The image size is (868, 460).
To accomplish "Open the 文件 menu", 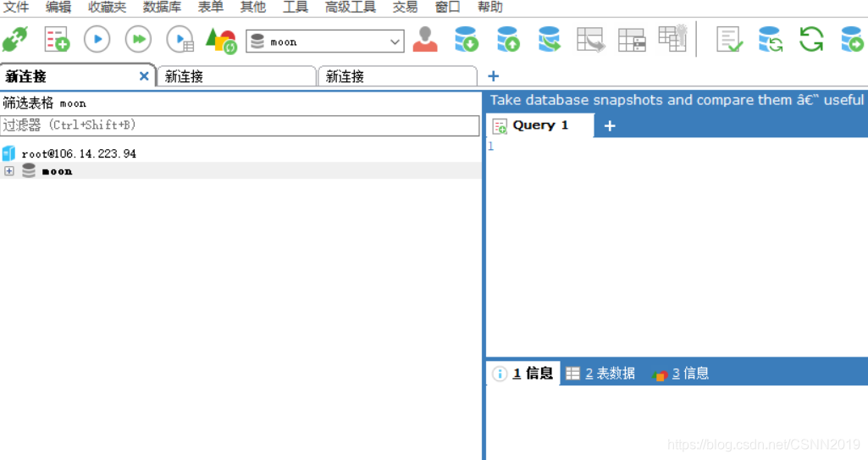I will pyautogui.click(x=16, y=7).
